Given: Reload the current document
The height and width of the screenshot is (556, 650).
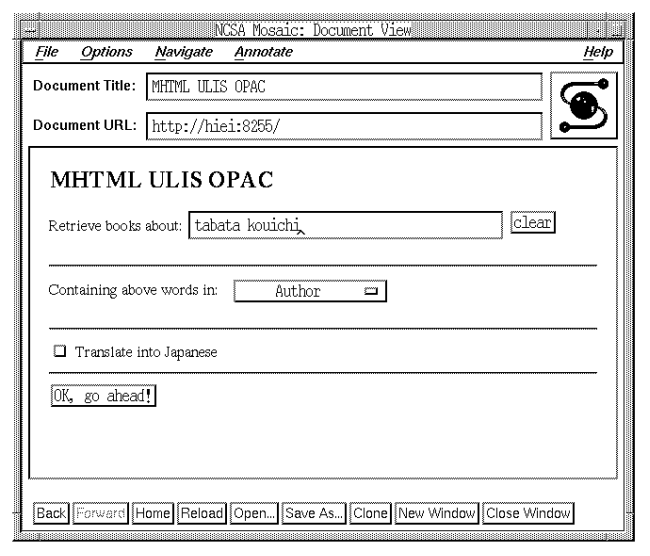Looking at the screenshot, I should 202,513.
